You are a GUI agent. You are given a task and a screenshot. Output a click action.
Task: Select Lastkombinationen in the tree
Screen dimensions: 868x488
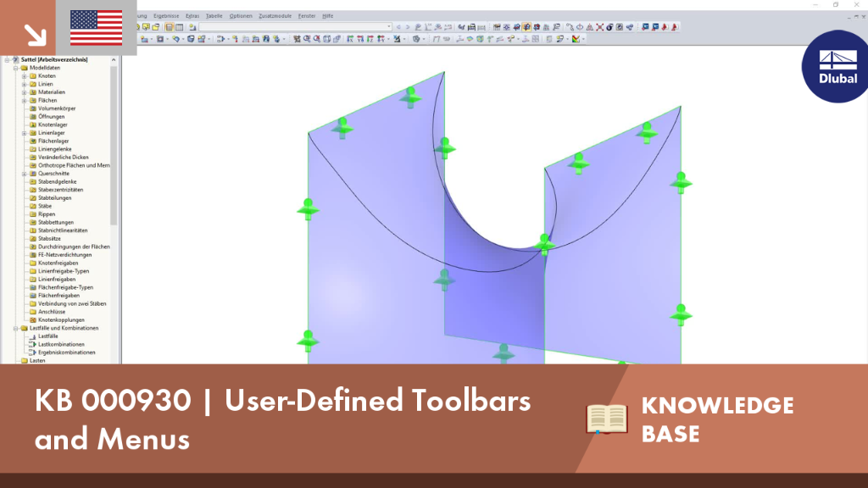coord(61,344)
